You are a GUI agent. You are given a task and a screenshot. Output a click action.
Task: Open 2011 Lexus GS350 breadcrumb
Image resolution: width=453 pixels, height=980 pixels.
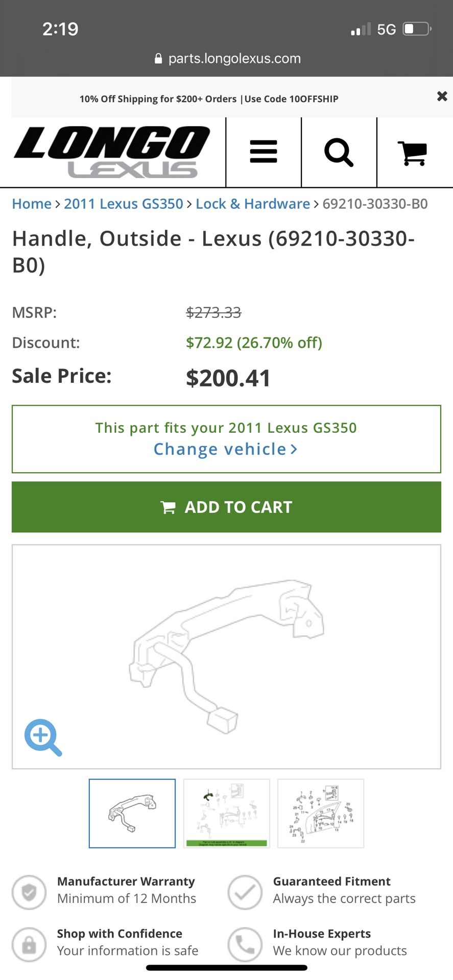coord(123,204)
